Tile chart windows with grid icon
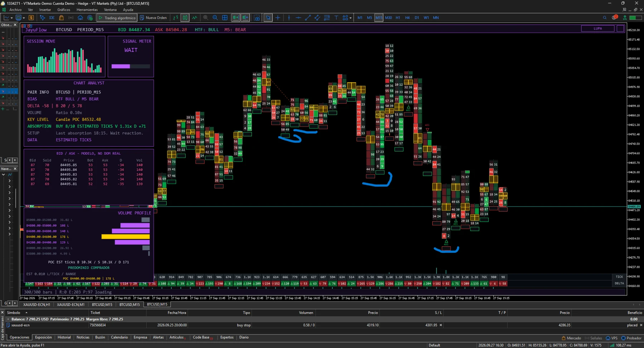Screen dimensions: 644x348 pyautogui.click(x=225, y=18)
